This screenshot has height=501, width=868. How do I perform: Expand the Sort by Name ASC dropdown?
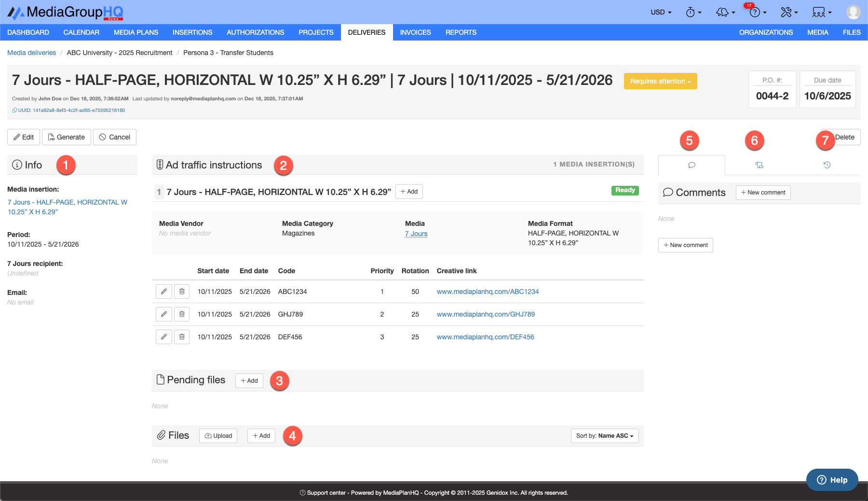click(x=605, y=436)
